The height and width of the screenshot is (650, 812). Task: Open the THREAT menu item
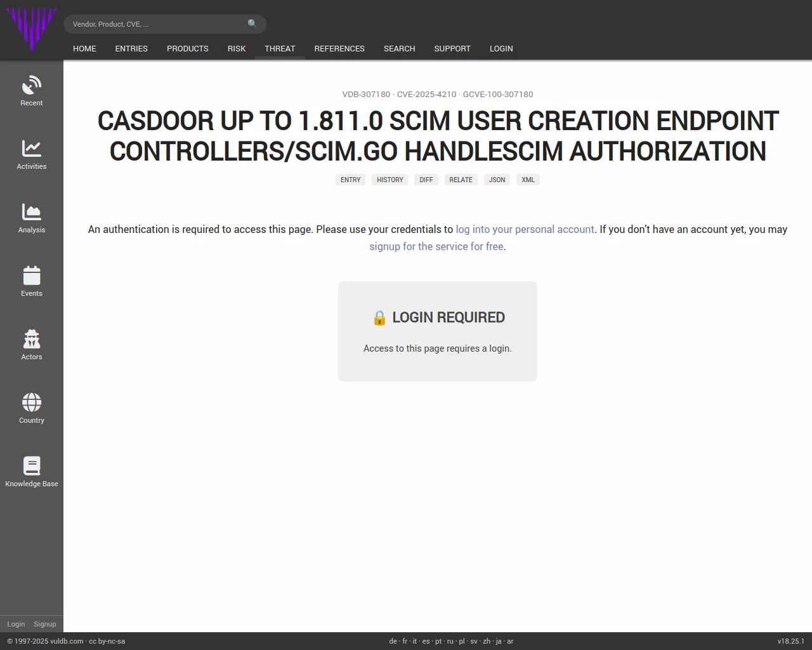click(280, 48)
